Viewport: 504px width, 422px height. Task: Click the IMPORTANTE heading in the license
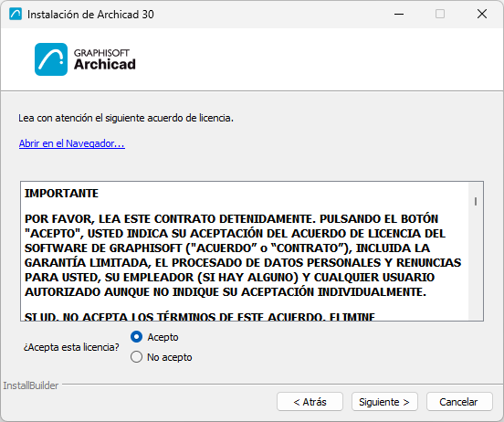[61, 194]
